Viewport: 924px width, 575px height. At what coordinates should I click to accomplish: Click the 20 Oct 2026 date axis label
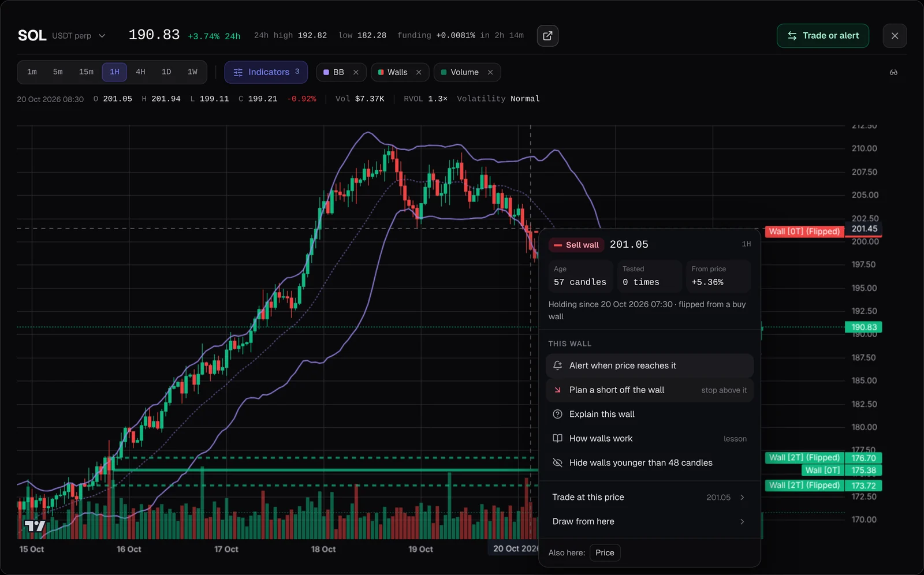tap(514, 548)
